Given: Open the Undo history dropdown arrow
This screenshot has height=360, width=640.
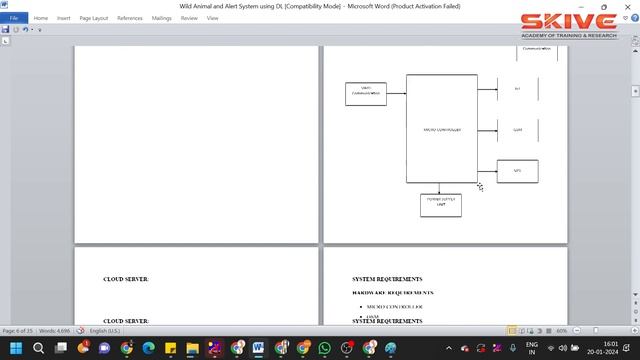Looking at the screenshot, I should 32,29.
